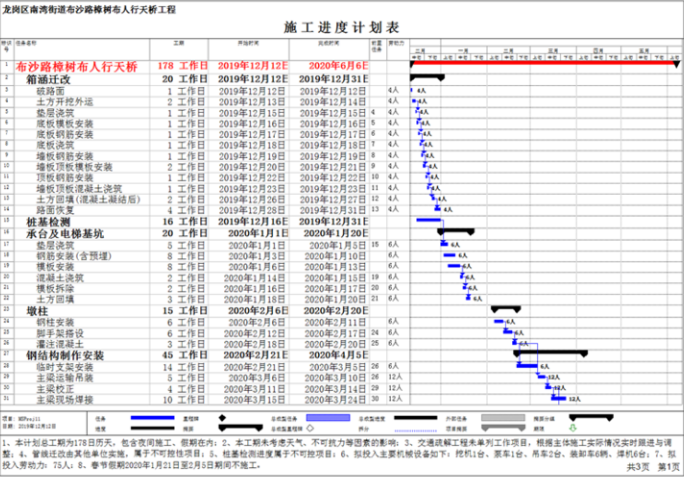The image size is (684, 477).
Task: Click the 钢结构制作安装 summary bar in chart
Action: tap(549, 353)
